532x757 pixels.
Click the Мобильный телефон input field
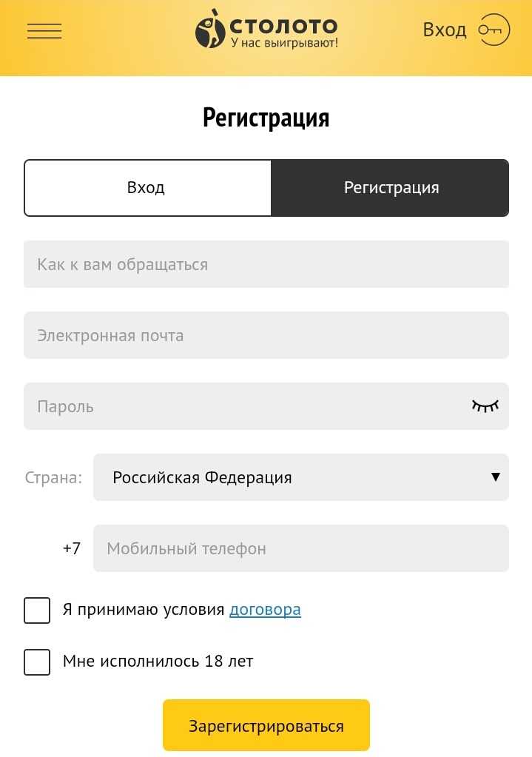click(x=300, y=548)
